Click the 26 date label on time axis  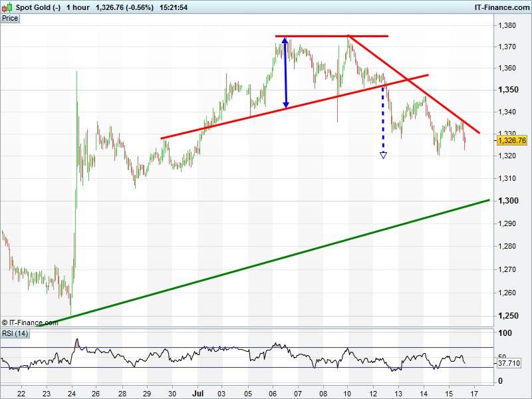coord(96,394)
